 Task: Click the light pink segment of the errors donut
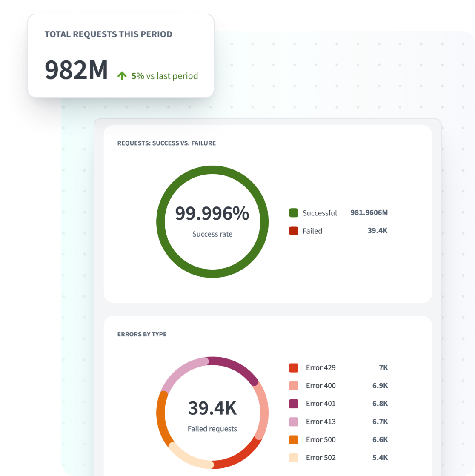181,372
